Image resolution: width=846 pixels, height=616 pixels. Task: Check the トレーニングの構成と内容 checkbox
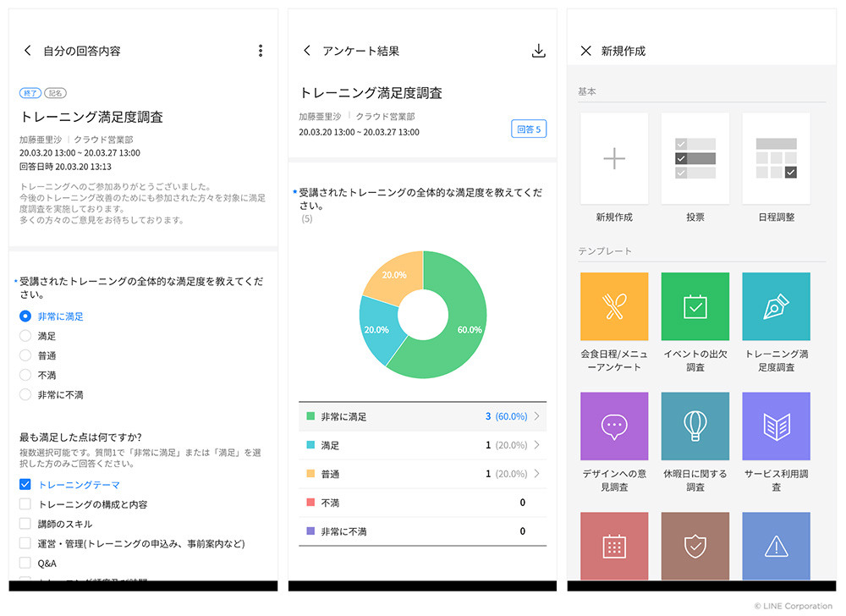[25, 503]
